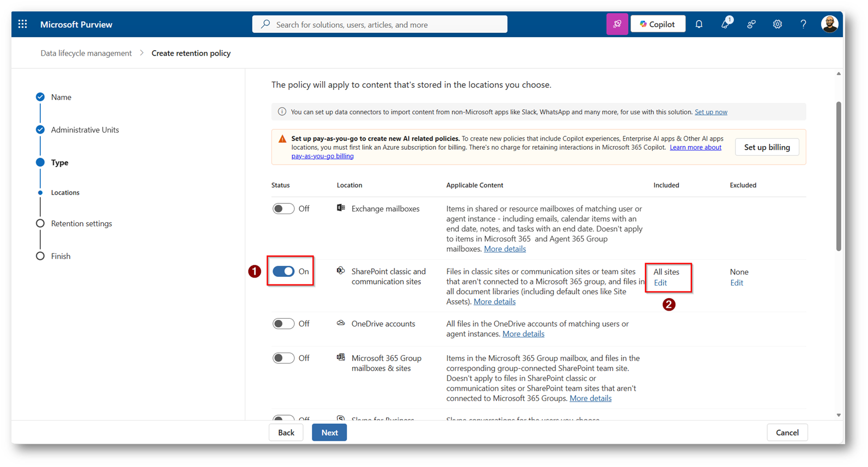
Task: Click the Create retention policy breadcrumb text
Action: point(191,53)
